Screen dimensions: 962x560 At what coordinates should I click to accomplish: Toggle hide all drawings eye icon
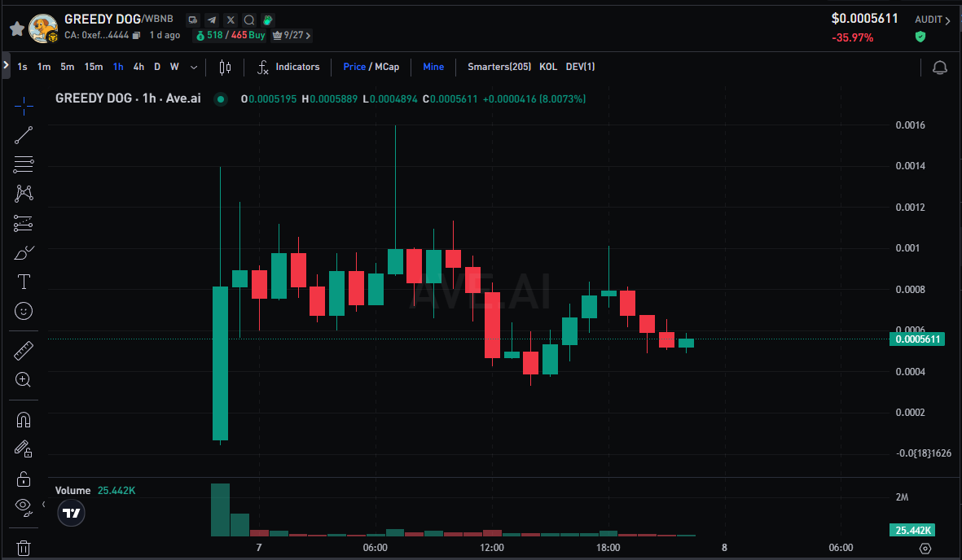(24, 507)
